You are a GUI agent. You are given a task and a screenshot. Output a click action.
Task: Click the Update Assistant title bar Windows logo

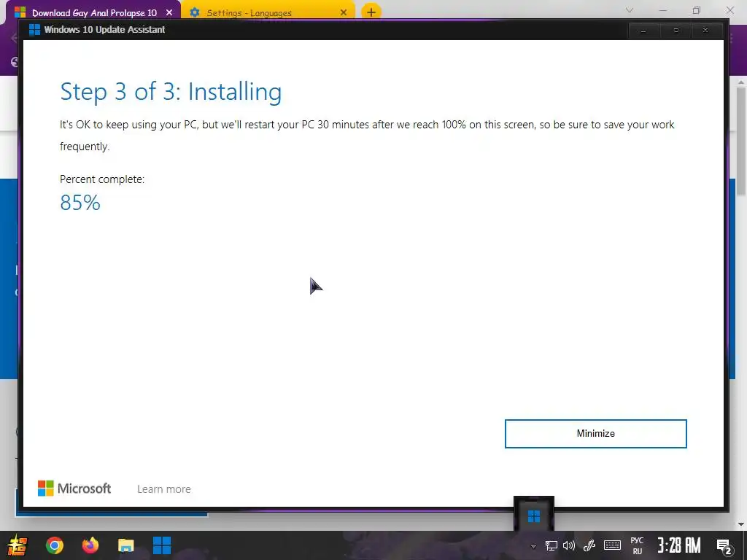click(x=34, y=29)
